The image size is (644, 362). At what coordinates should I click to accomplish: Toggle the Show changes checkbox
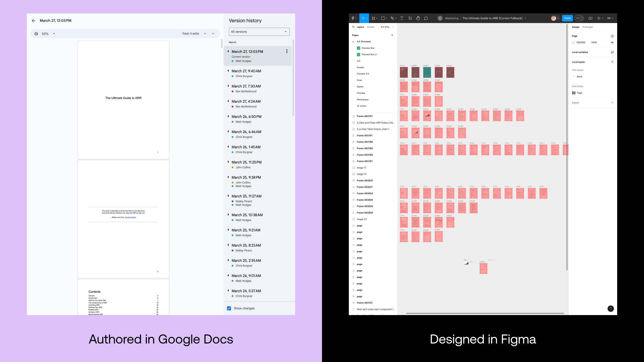(x=229, y=308)
